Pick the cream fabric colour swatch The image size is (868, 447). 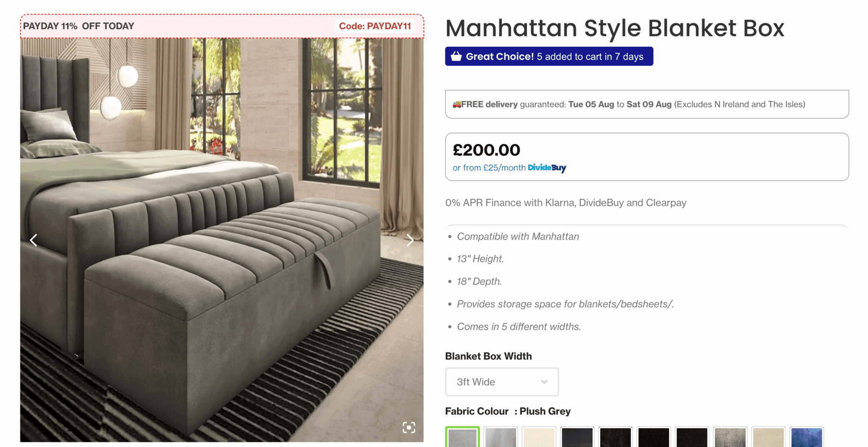539,437
